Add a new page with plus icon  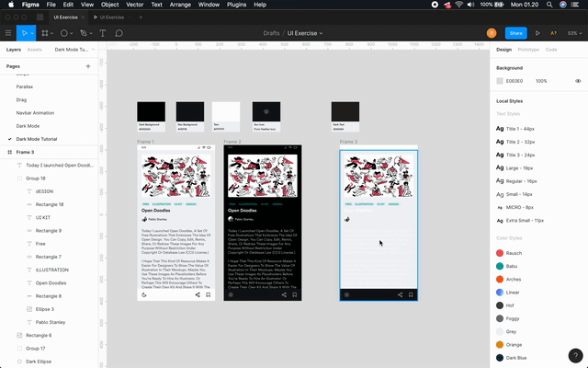coord(88,66)
